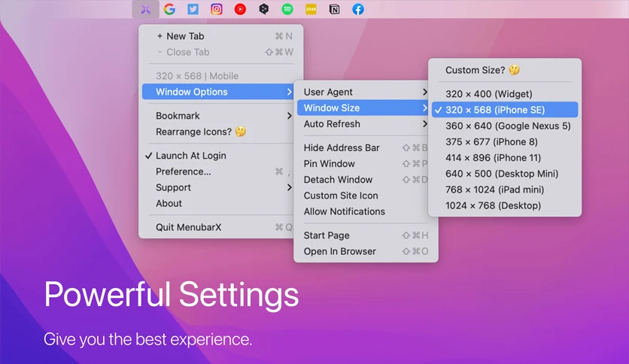Open the Notion menu bar icon
This screenshot has height=364, width=629.
coord(334,9)
